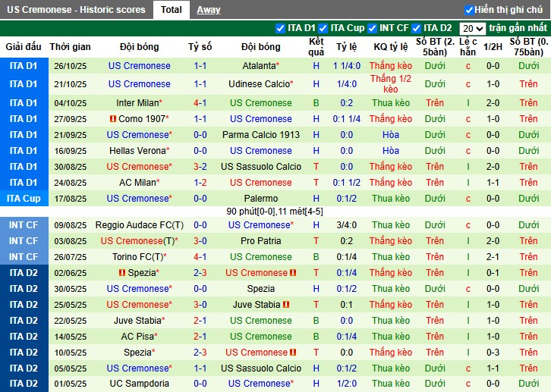Toggle the ITA Cup filter checkbox
Image resolution: width=551 pixels, height=392 pixels.
[x=323, y=28]
